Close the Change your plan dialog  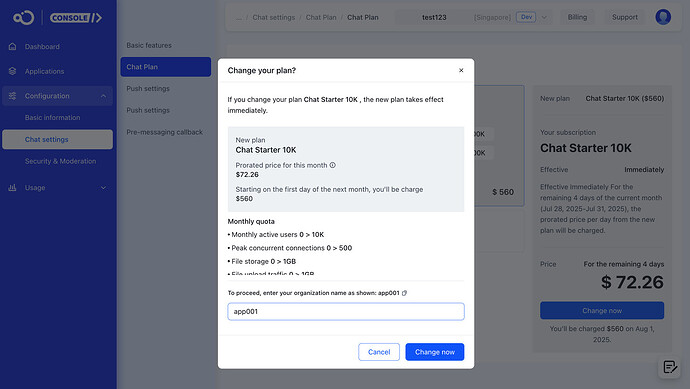click(x=461, y=70)
